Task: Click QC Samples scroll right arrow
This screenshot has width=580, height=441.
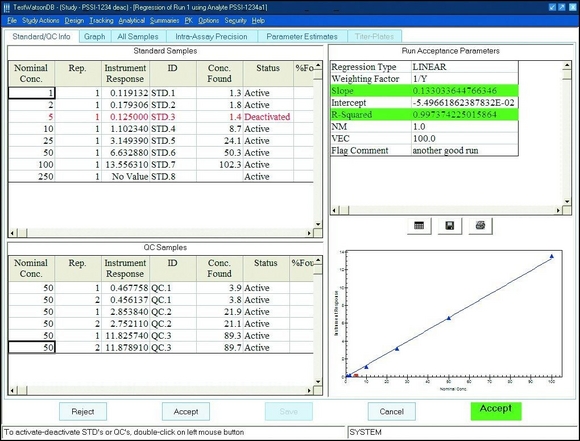Action: tap(309, 390)
